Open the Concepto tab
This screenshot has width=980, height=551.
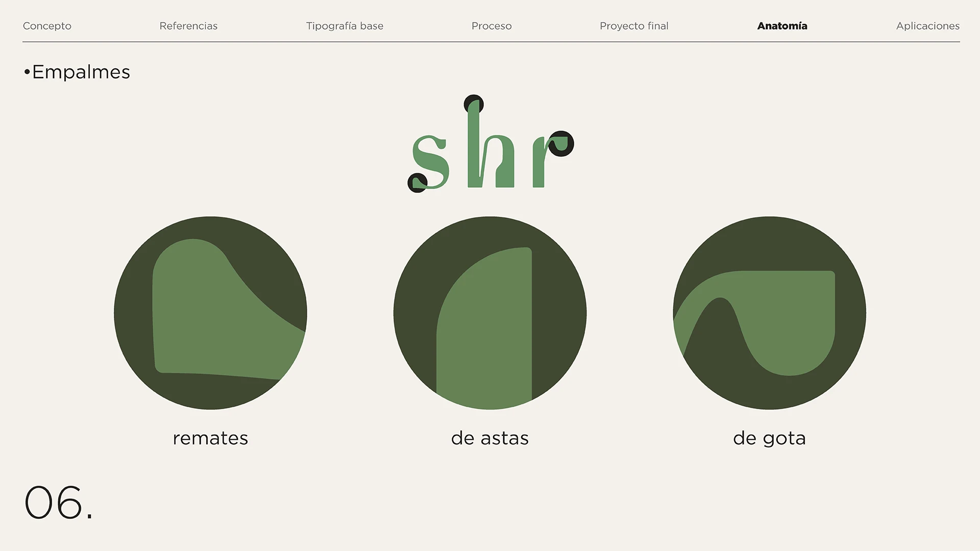[47, 26]
